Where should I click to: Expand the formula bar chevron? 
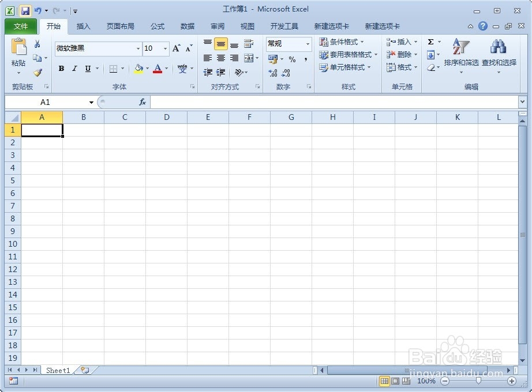click(x=522, y=101)
